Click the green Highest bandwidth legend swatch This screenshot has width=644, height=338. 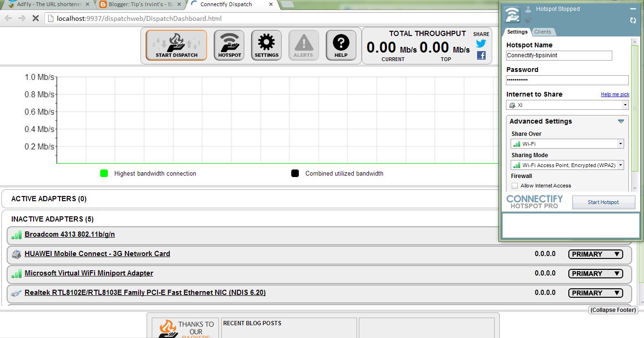click(x=104, y=173)
